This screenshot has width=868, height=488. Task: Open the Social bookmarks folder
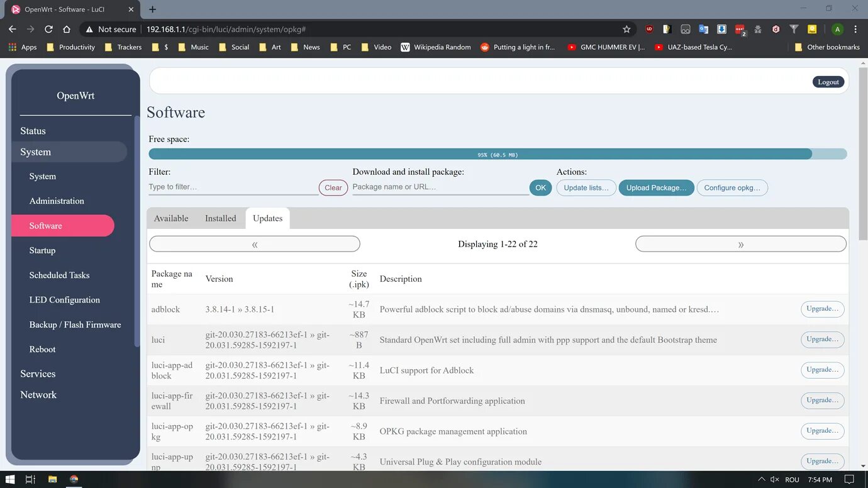[x=234, y=47]
